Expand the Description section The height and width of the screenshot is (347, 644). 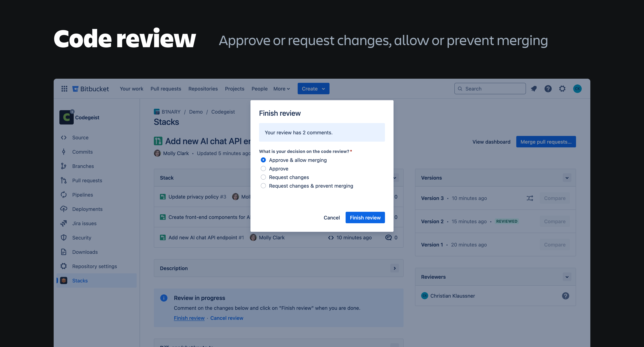pyautogui.click(x=394, y=268)
